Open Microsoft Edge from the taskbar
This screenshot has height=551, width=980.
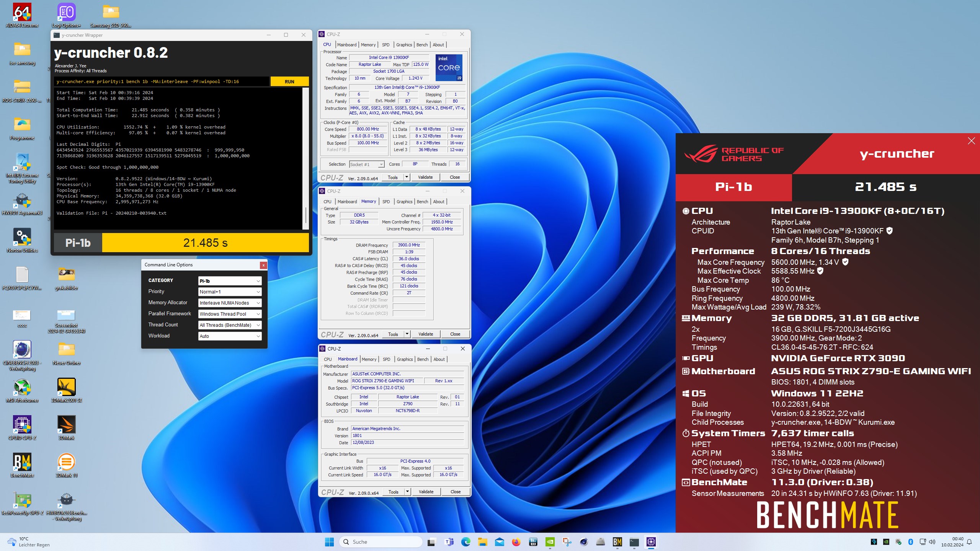click(x=465, y=542)
